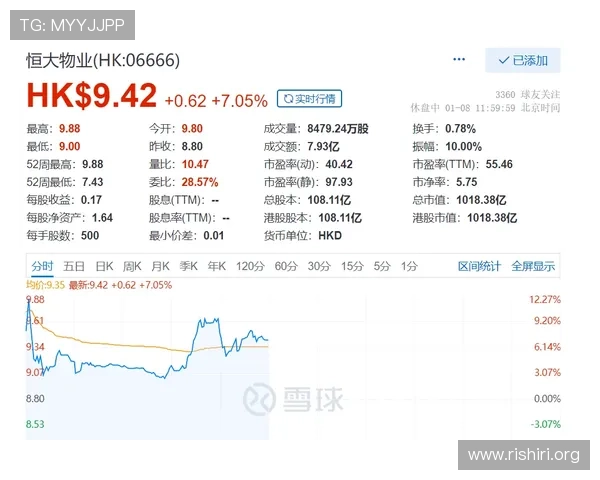Click the 12.27% axis label
Screen dimensions: 600x480
[x=545, y=299]
